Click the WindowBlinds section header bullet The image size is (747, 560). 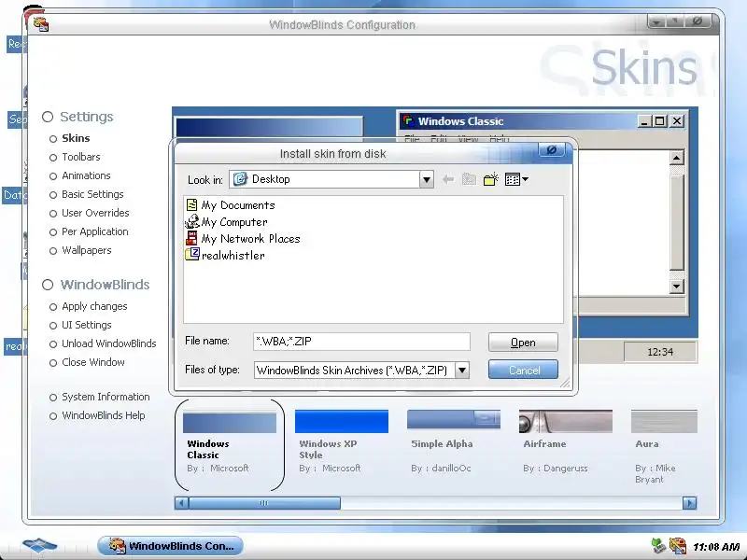pyautogui.click(x=48, y=285)
